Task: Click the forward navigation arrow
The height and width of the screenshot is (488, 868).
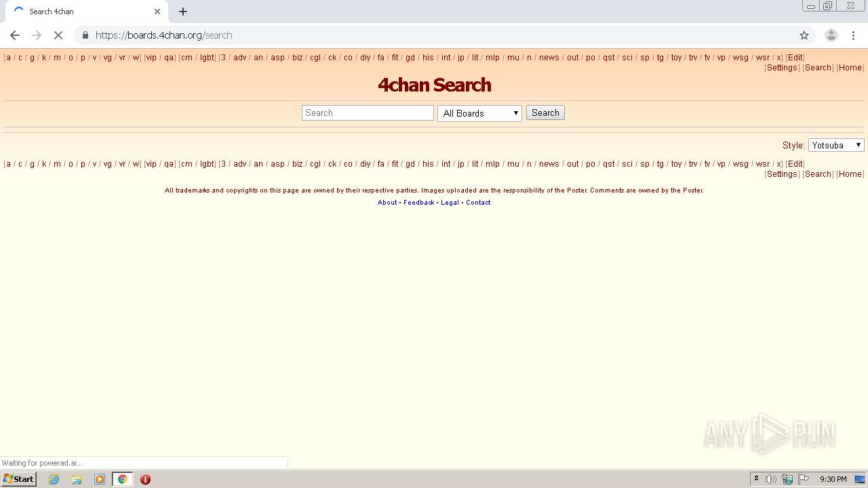Action: coord(37,35)
